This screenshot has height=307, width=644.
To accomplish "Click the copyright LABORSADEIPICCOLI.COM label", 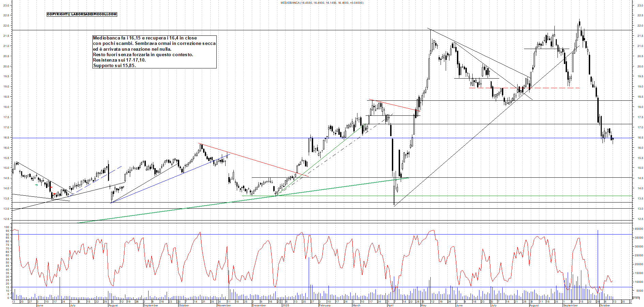I will pyautogui.click(x=82, y=14).
